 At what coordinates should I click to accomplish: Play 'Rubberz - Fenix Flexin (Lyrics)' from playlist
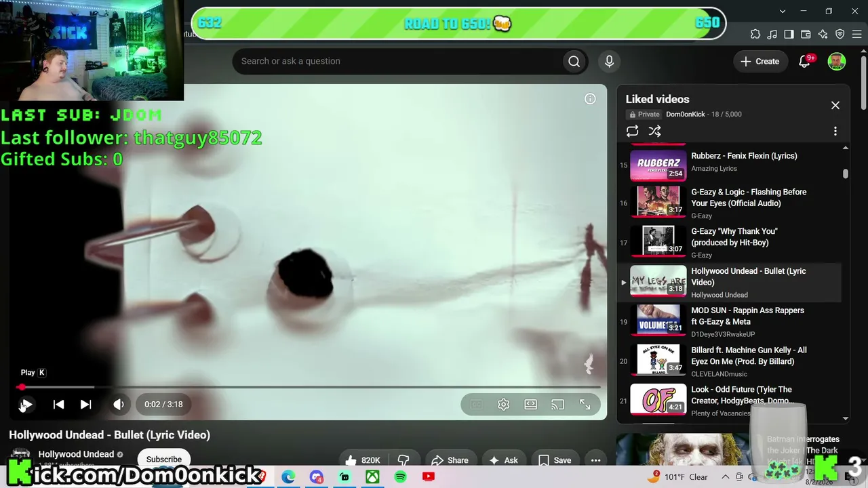[744, 156]
